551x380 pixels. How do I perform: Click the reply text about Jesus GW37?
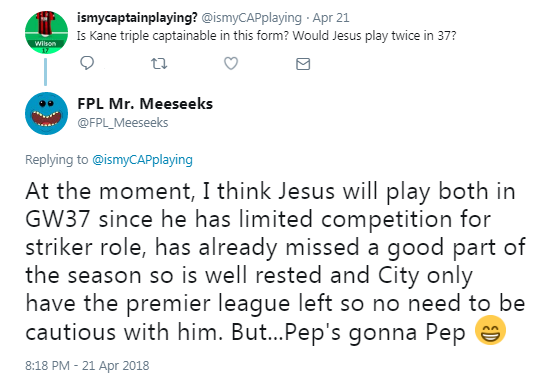275,261
